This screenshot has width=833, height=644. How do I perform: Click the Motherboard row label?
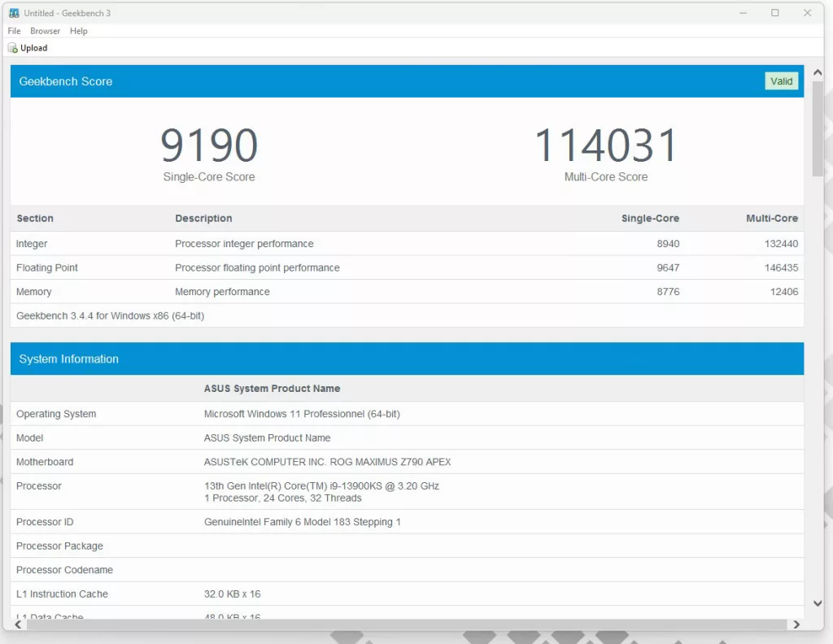point(45,461)
